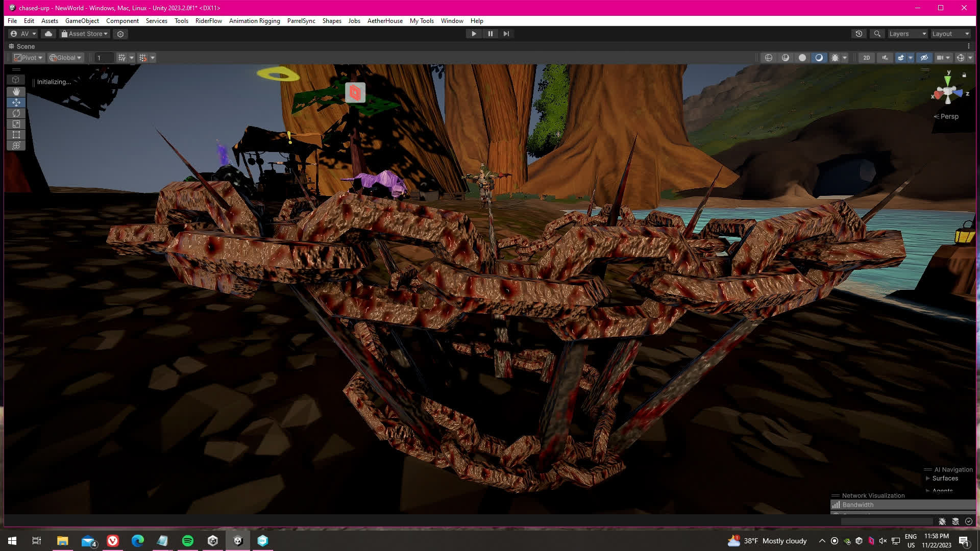Open Unity cloud services icon

point(48,34)
